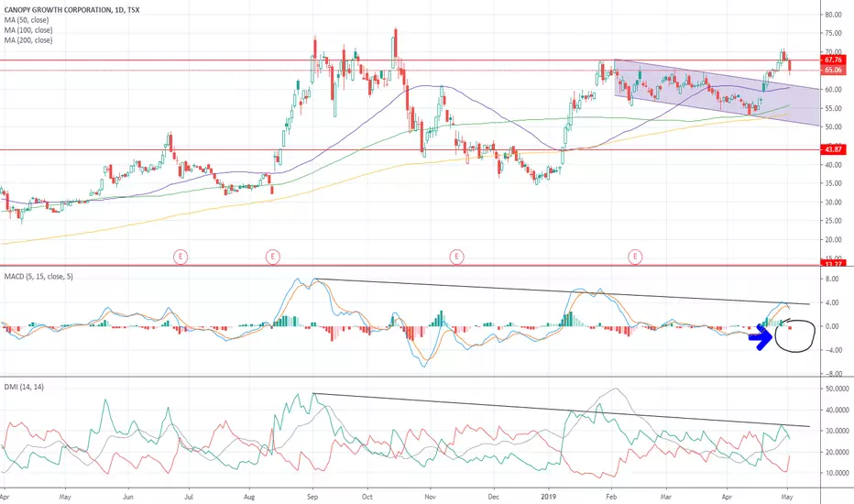Viewport: 854px width, 504px height.
Task: Click the 75.00 price axis value
Action: click(x=833, y=33)
